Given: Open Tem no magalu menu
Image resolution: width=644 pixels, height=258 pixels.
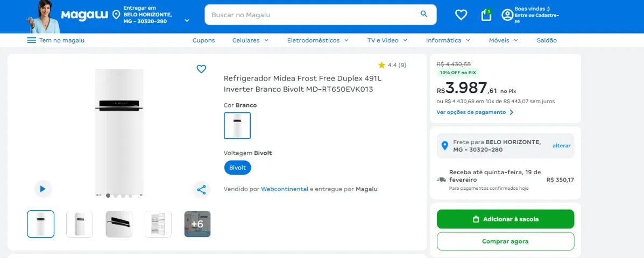Looking at the screenshot, I should 56,40.
